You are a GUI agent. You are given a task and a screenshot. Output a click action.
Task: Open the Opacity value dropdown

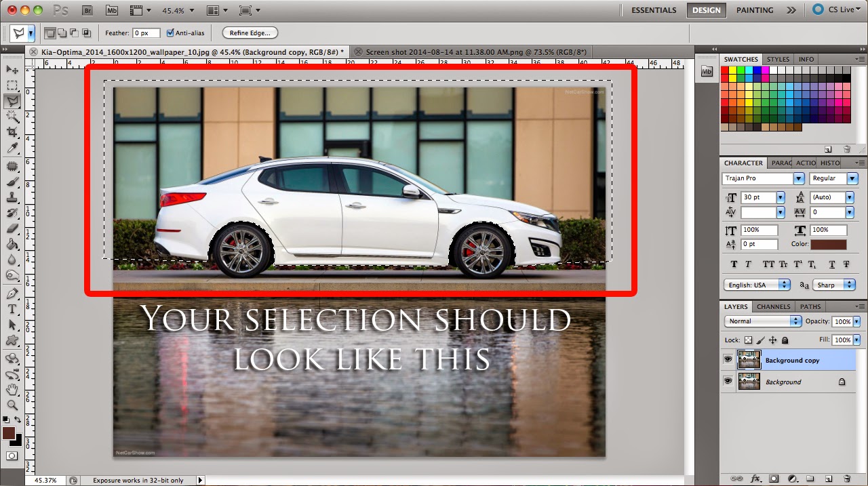856,321
